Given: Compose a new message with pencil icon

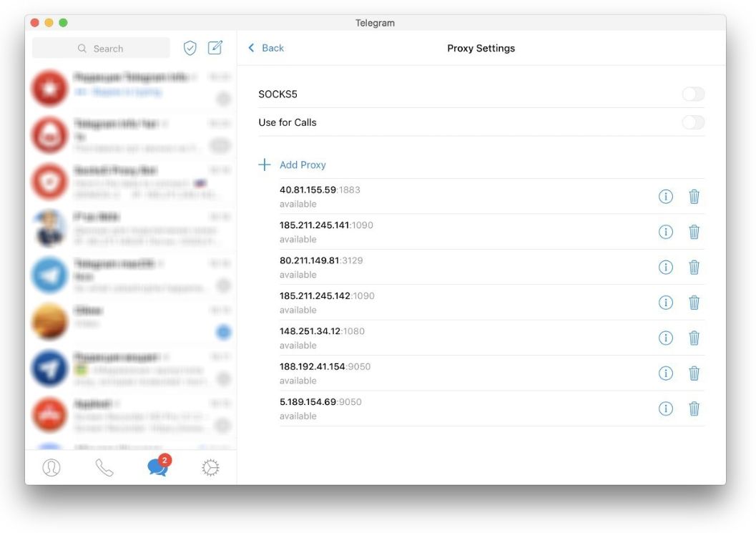Looking at the screenshot, I should 215,47.
